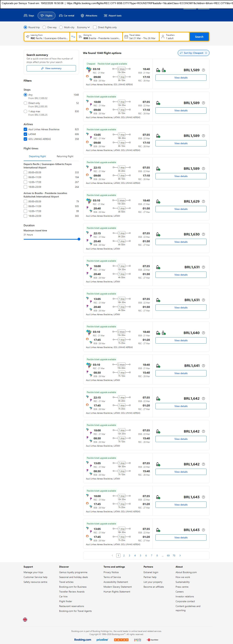The height and width of the screenshot is (644, 233).
Task: Open the Sort by: Cheapest dropdown
Action: click(193, 53)
